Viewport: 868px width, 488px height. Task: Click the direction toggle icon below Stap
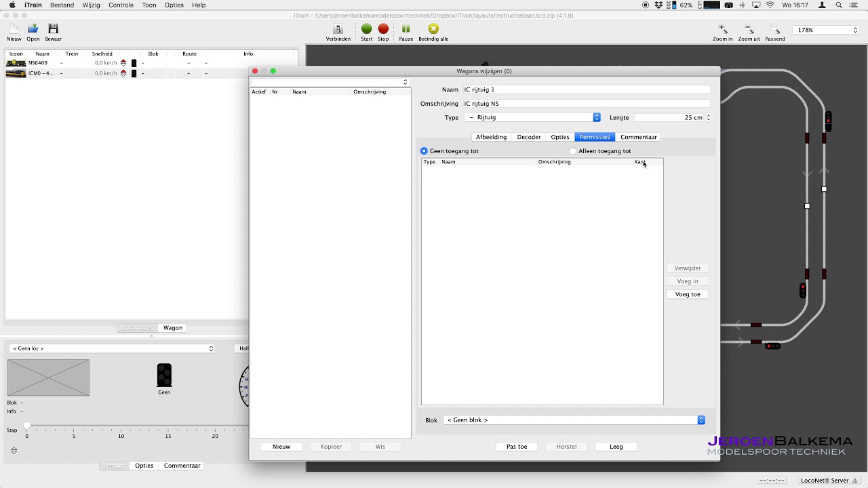(14, 451)
